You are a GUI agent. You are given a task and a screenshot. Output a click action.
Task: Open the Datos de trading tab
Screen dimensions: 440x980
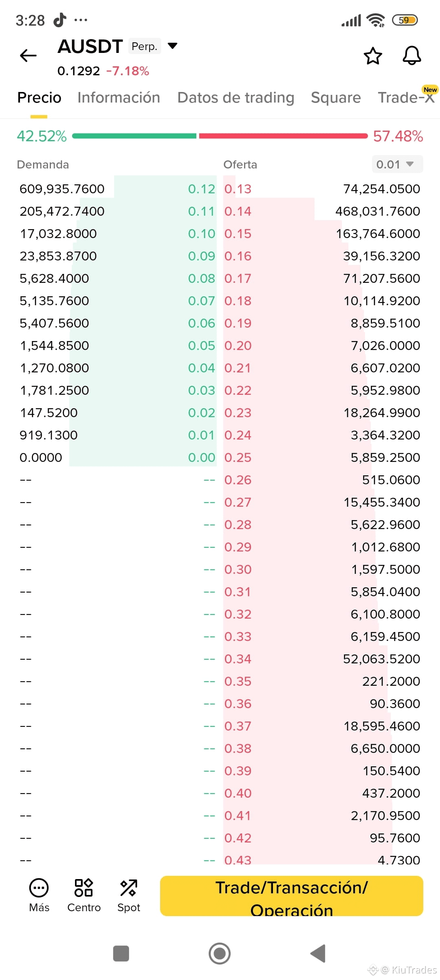point(235,98)
